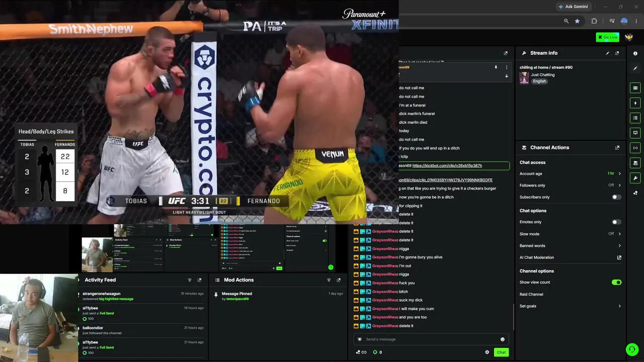Expand the Followers only setting
The height and width of the screenshot is (362, 644).
571,185
